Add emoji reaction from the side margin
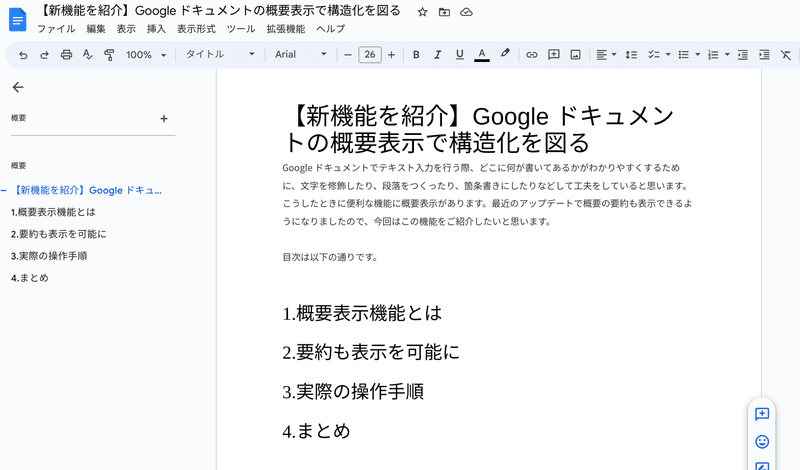 pos(762,441)
